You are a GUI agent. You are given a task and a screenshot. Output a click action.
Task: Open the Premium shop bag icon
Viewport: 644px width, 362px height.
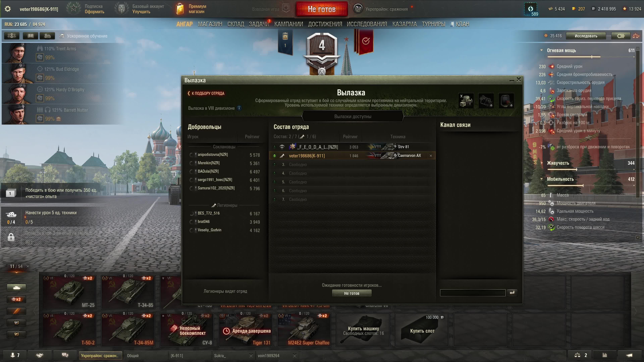click(180, 9)
